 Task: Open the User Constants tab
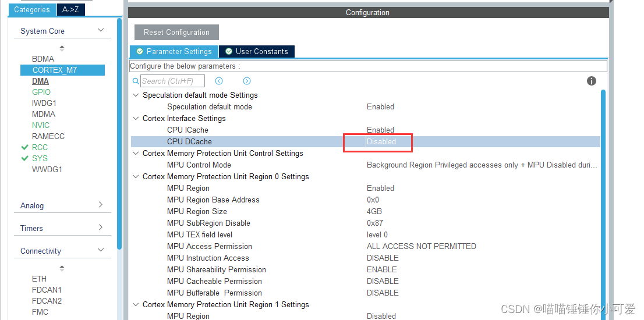[x=257, y=51]
